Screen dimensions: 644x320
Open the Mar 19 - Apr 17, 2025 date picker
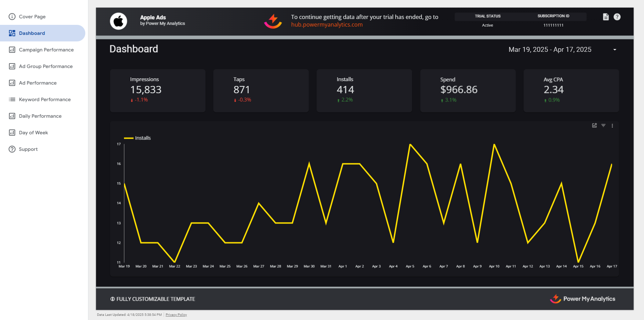pyautogui.click(x=550, y=50)
